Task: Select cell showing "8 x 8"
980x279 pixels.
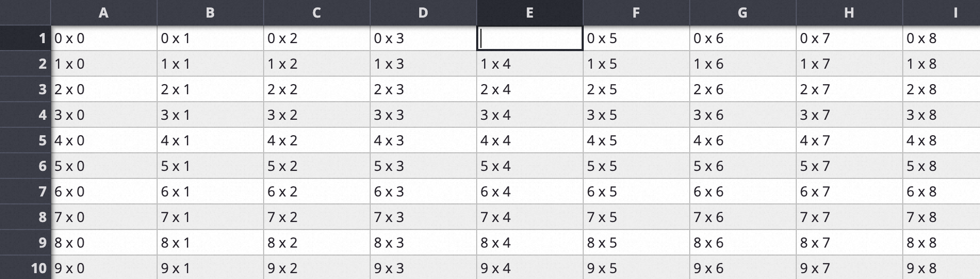Action: [x=941, y=243]
